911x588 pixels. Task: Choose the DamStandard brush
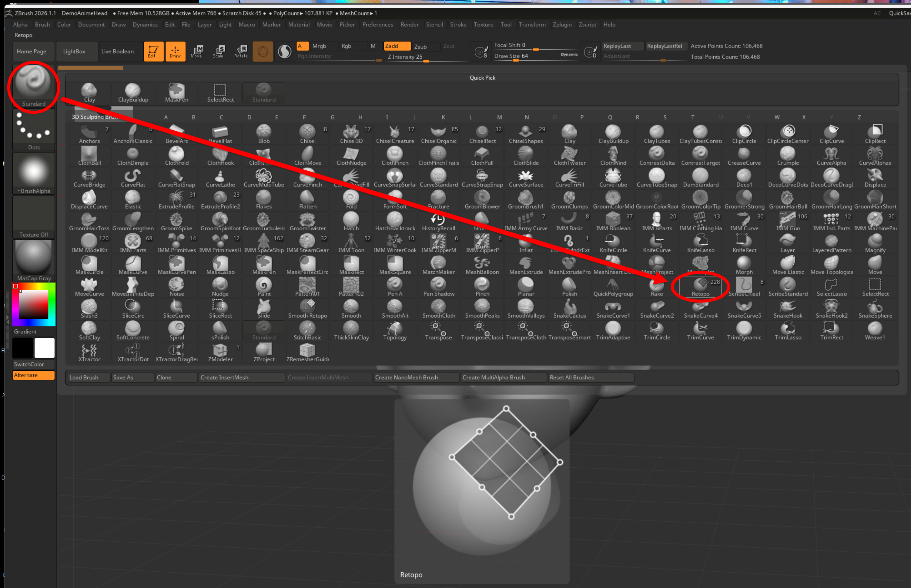click(x=700, y=178)
